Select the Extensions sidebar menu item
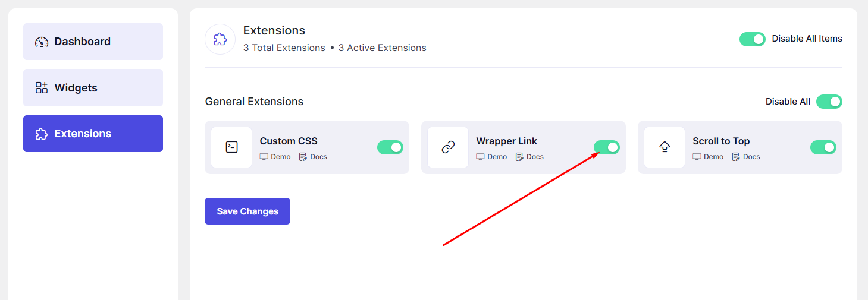Viewport: 868px width, 300px height. [93, 134]
